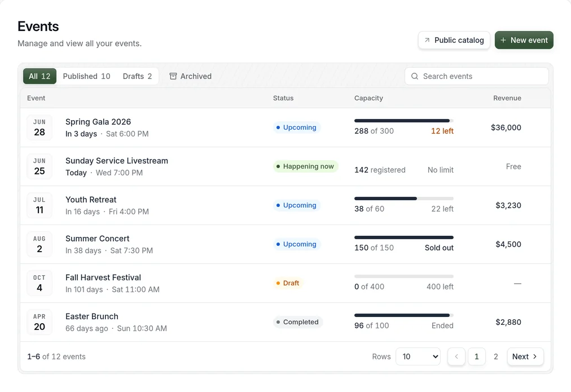Open the Sunday Service Livestream event
The image size is (571, 392).
pyautogui.click(x=117, y=161)
